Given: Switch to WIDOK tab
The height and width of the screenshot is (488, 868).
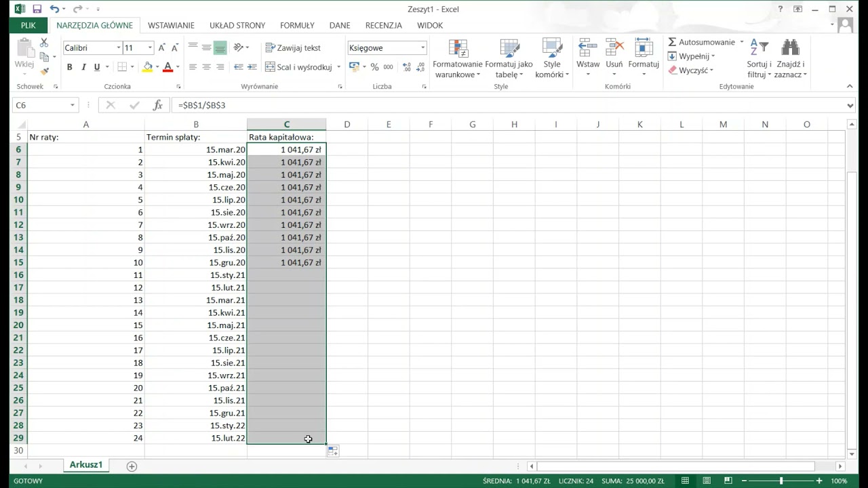Looking at the screenshot, I should pyautogui.click(x=430, y=25).
